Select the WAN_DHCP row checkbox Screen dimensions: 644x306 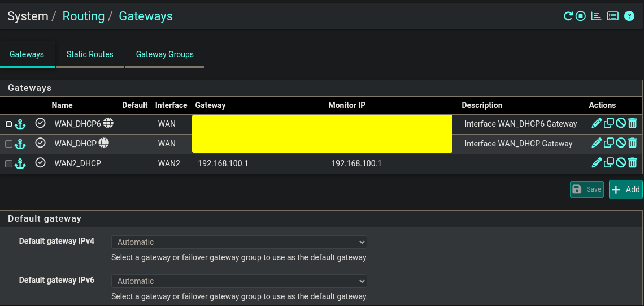8,144
